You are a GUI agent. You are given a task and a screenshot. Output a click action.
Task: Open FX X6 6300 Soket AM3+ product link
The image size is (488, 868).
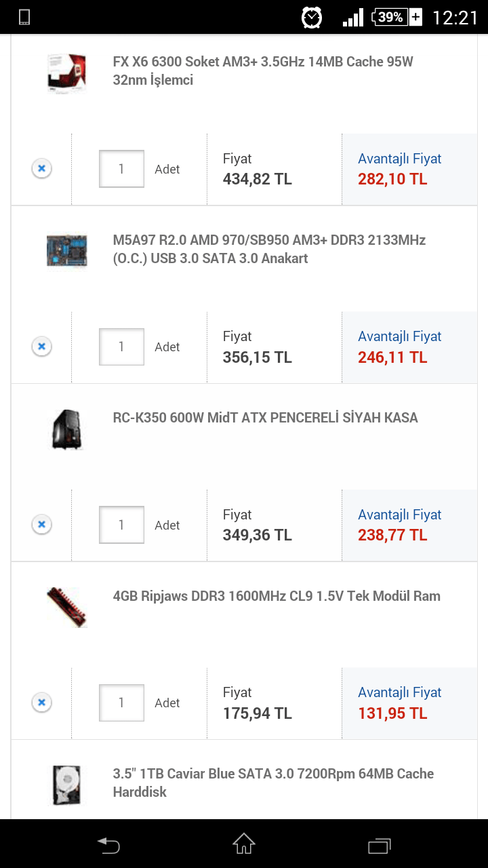[x=263, y=71]
